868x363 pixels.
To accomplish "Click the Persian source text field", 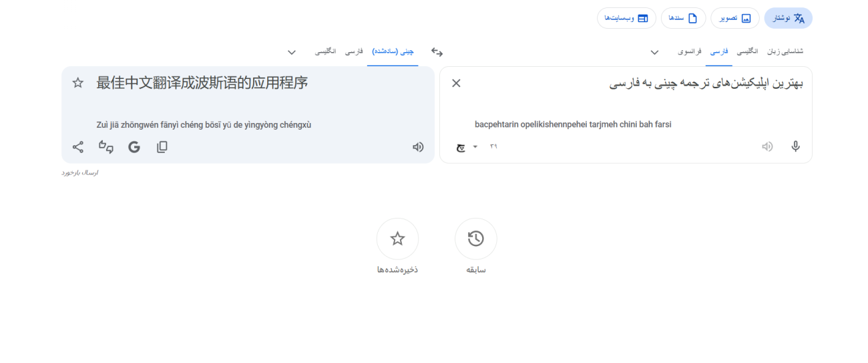I will coord(706,83).
